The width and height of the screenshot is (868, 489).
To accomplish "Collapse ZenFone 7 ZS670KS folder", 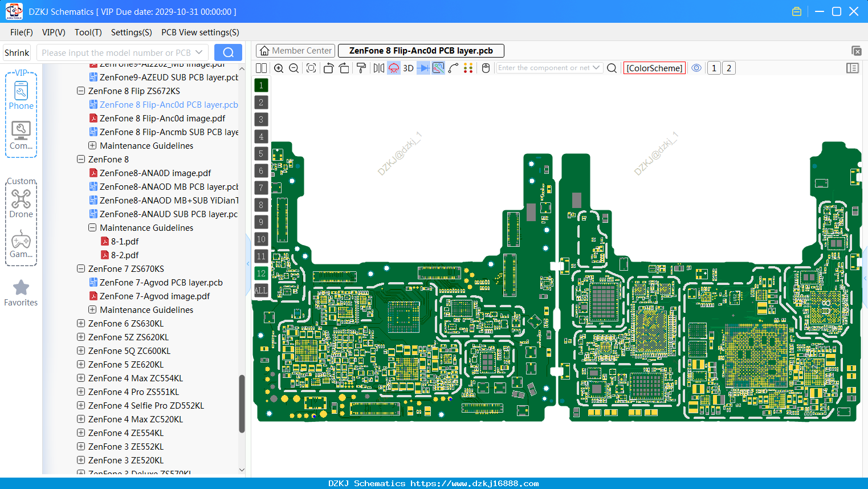I will pos(81,268).
